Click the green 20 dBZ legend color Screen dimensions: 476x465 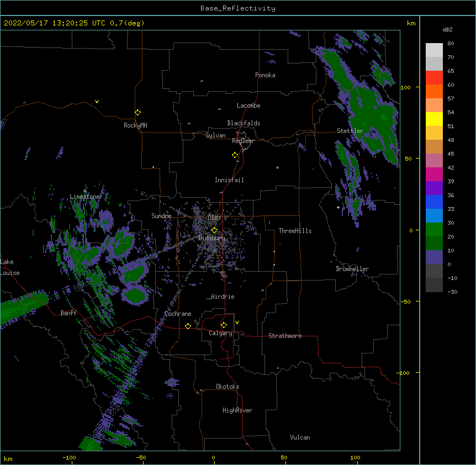click(434, 230)
